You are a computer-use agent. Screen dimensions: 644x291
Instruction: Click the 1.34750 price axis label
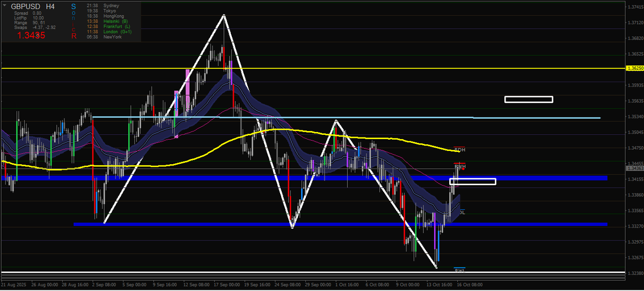point(634,148)
